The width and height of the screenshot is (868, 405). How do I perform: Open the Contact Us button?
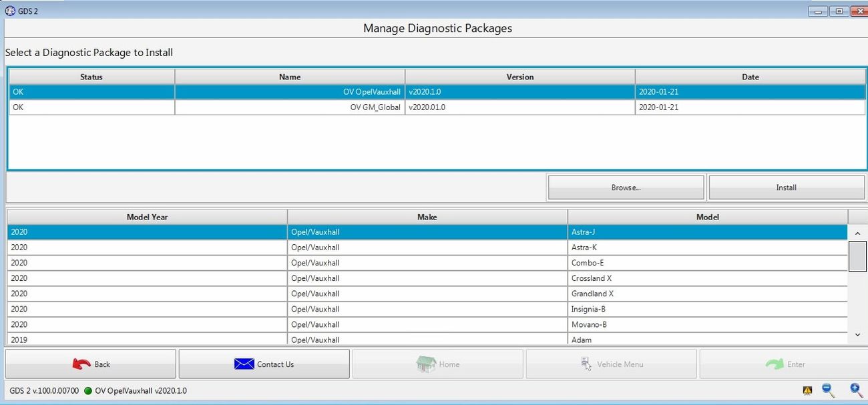coord(264,364)
